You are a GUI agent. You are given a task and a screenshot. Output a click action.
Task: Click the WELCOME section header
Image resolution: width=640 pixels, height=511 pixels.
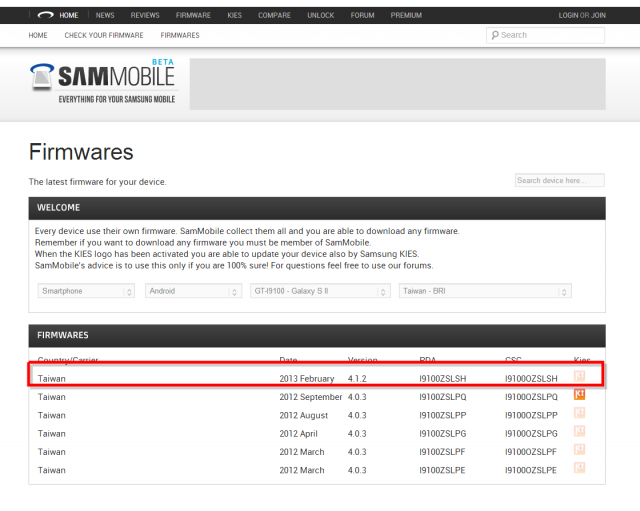coord(317,208)
